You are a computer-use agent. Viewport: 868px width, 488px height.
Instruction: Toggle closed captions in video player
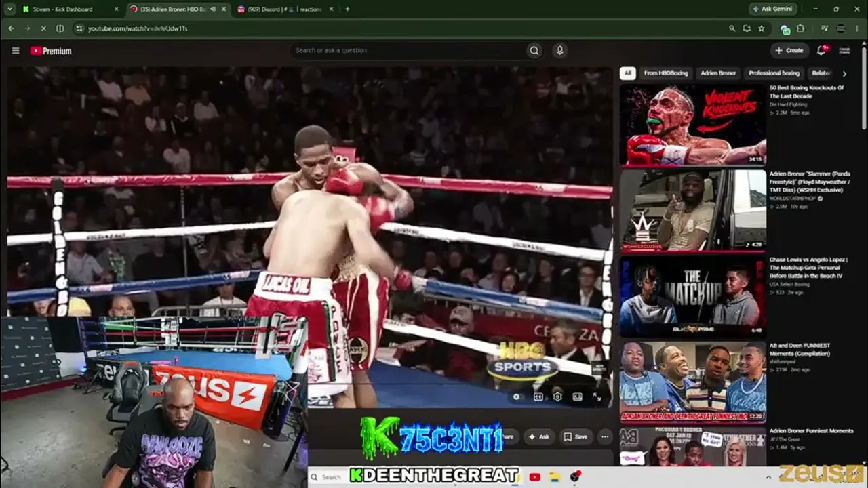point(538,397)
